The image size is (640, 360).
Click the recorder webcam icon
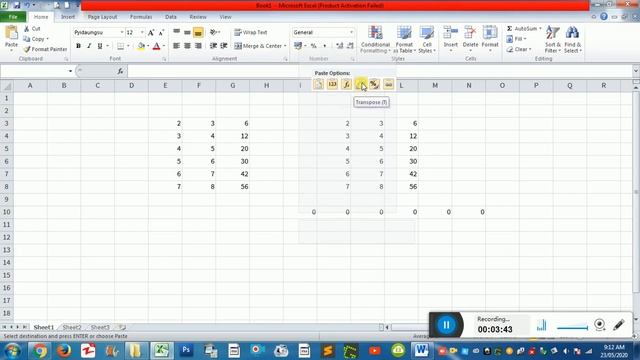(x=600, y=325)
